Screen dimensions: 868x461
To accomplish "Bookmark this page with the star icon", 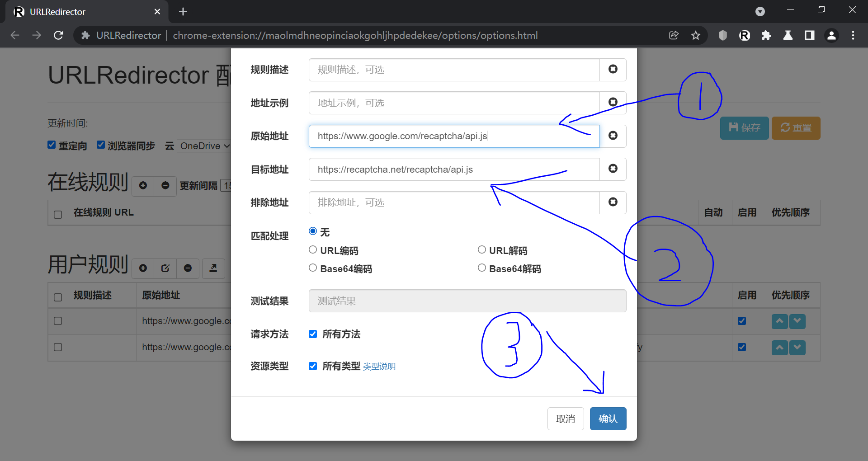I will 695,35.
